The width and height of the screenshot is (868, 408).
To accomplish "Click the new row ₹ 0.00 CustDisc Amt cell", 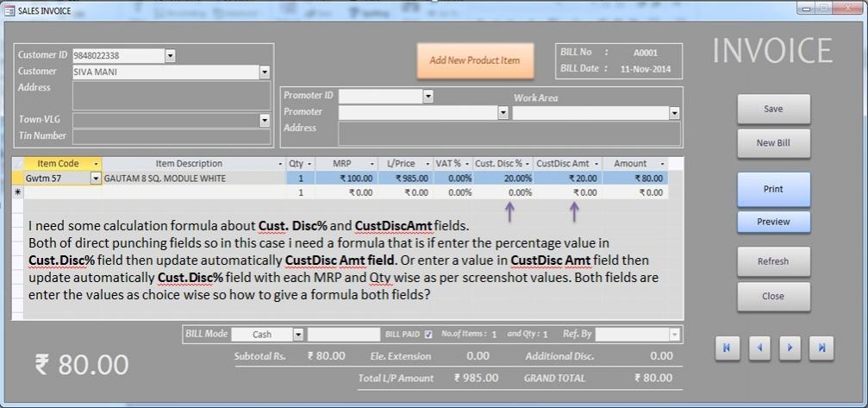I will click(568, 192).
